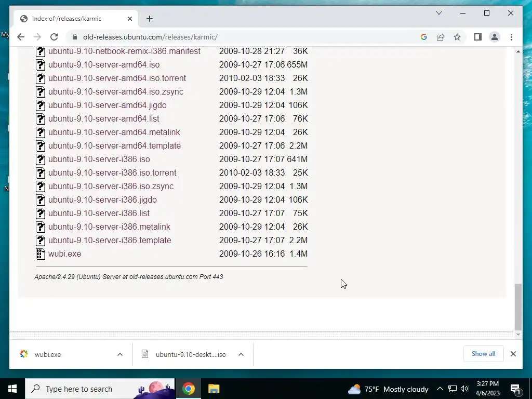The width and height of the screenshot is (532, 399).
Task: Reload the karmic releases page
Action: [54, 37]
